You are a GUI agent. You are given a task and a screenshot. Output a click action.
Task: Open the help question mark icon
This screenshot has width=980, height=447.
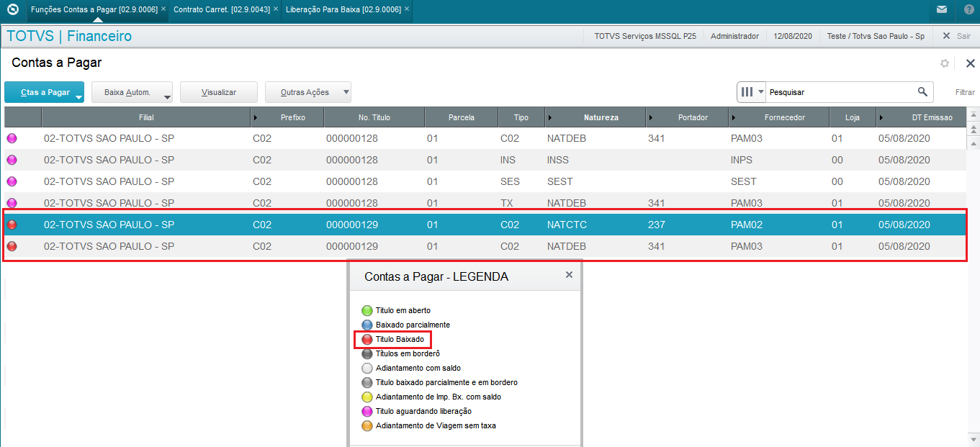(968, 10)
